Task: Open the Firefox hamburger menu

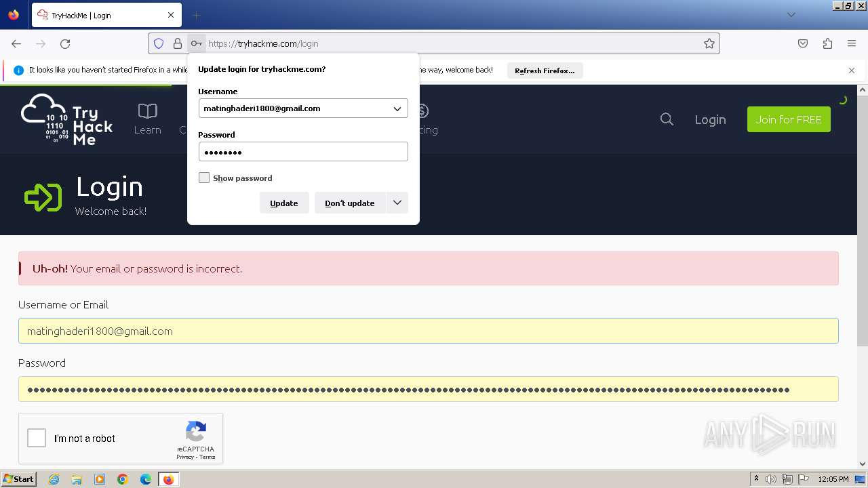Action: [x=852, y=43]
